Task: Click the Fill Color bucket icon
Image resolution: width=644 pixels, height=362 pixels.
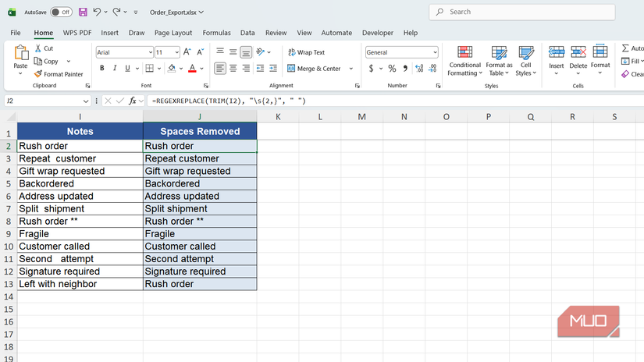Action: [172, 68]
